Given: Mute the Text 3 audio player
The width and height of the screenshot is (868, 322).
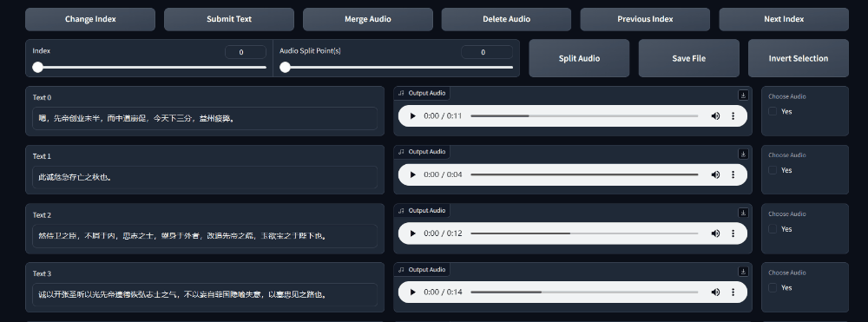Looking at the screenshot, I should 715,292.
